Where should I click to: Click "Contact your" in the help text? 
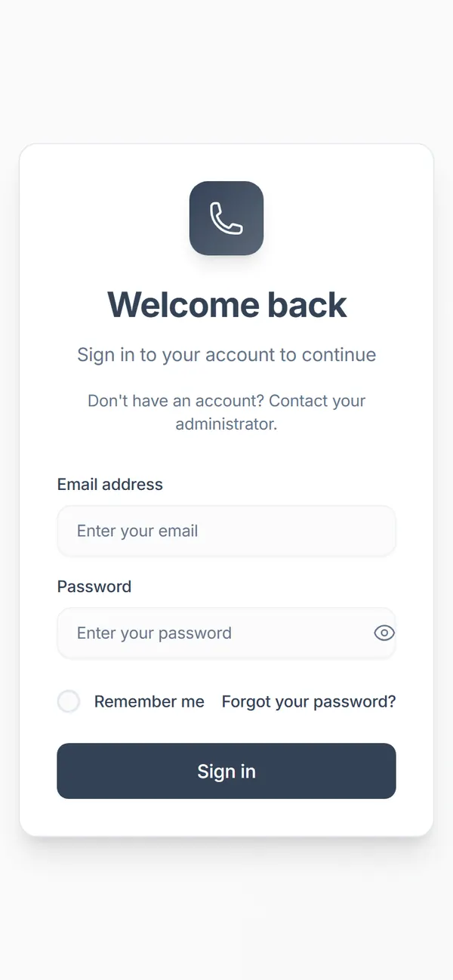coord(317,400)
